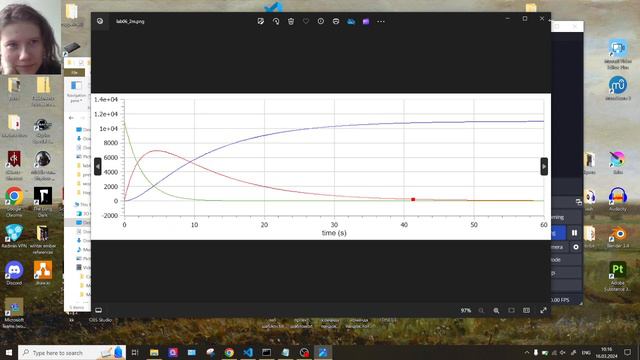Open Chrome from the taskbar
Screen dimensions: 640x360
(229, 352)
